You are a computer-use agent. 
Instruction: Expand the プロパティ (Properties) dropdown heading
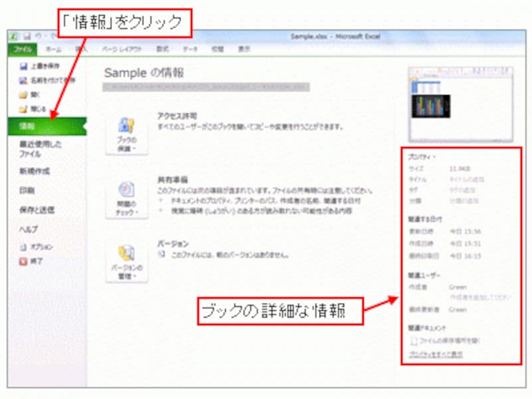(422, 157)
